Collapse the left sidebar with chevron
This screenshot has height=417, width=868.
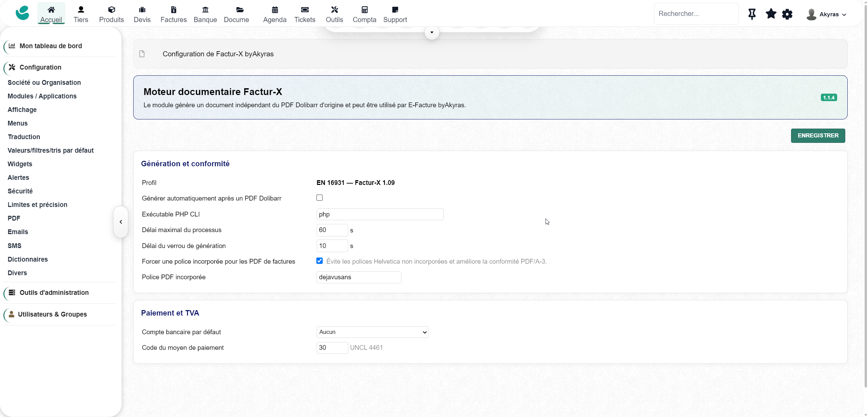(x=121, y=222)
